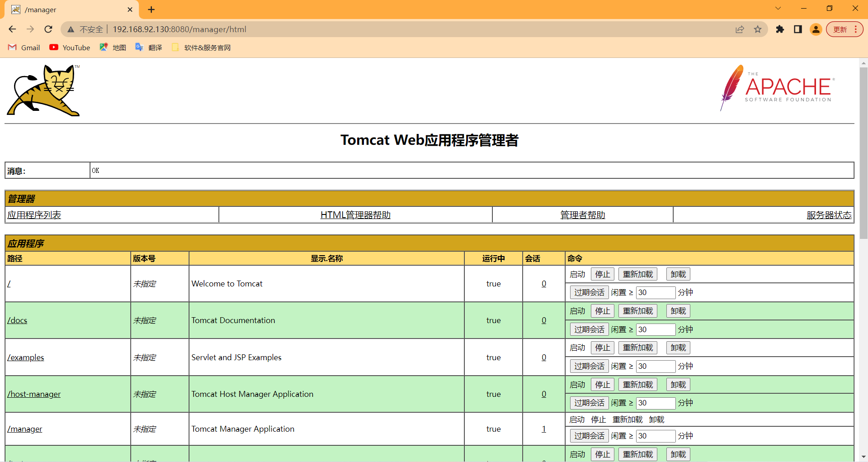Toggle the browser side panel icon
This screenshot has height=462, width=868.
798,29
